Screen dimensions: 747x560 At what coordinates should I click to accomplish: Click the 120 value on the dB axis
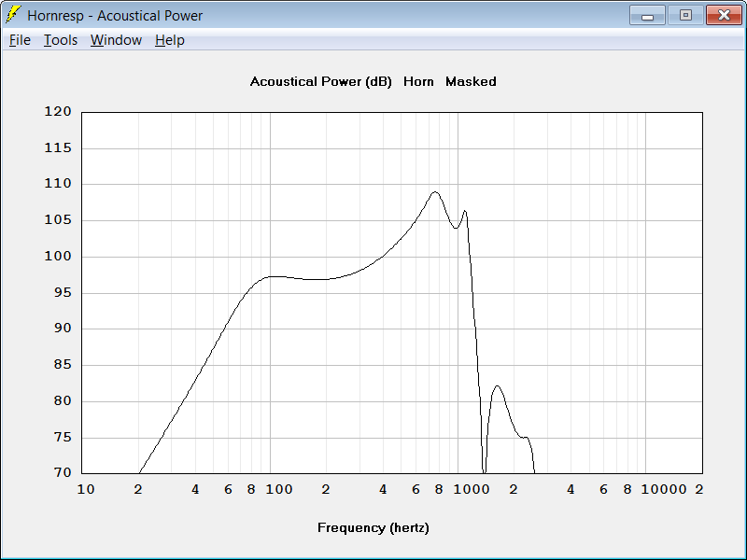click(x=58, y=111)
